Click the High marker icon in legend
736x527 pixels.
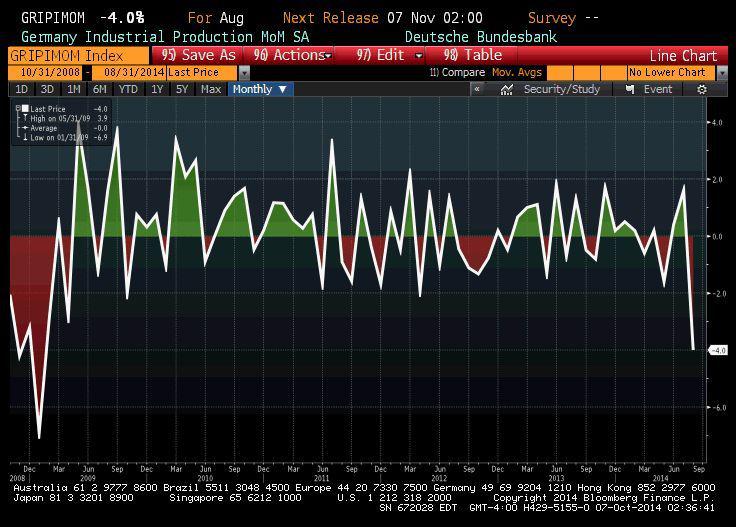pos(23,118)
